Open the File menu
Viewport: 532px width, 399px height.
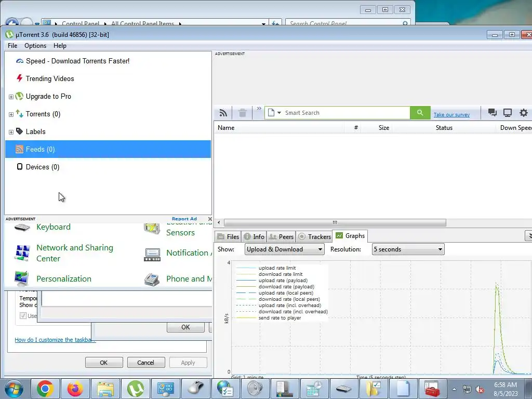pos(12,46)
